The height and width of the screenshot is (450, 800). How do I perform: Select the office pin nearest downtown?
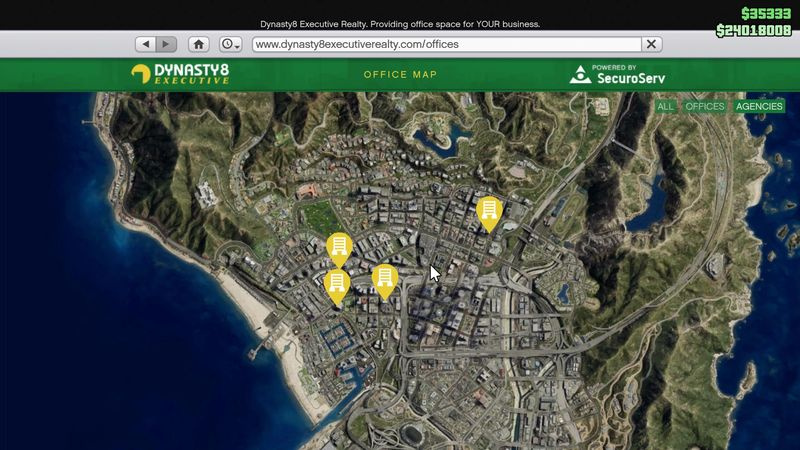click(385, 282)
